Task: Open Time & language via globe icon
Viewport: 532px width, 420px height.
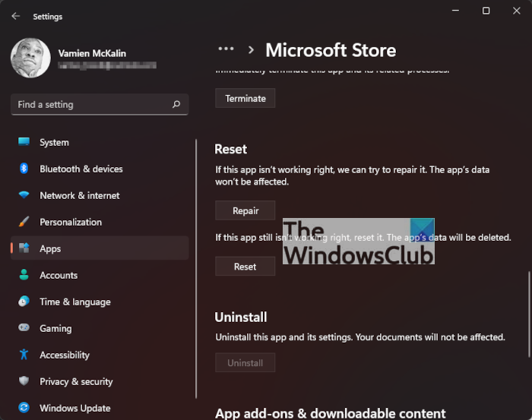Action: pyautogui.click(x=24, y=302)
